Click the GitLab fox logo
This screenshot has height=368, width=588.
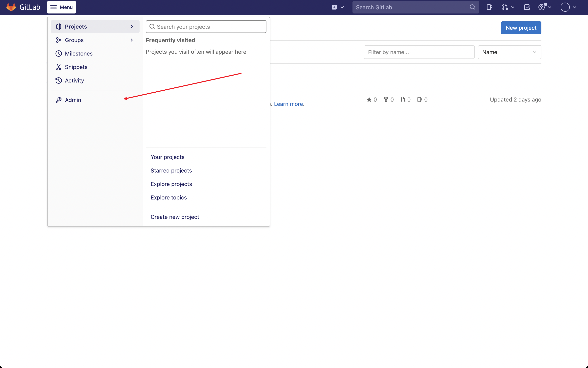point(11,7)
